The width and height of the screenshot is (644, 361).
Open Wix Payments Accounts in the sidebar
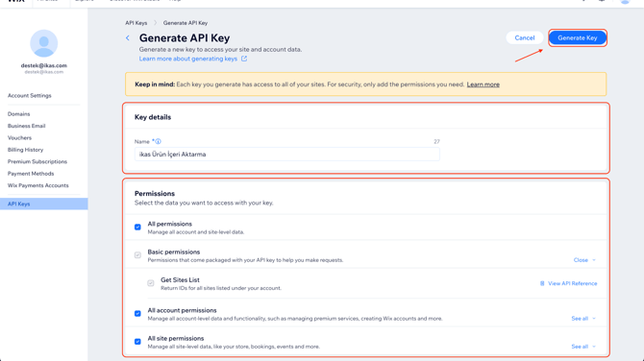(38, 185)
